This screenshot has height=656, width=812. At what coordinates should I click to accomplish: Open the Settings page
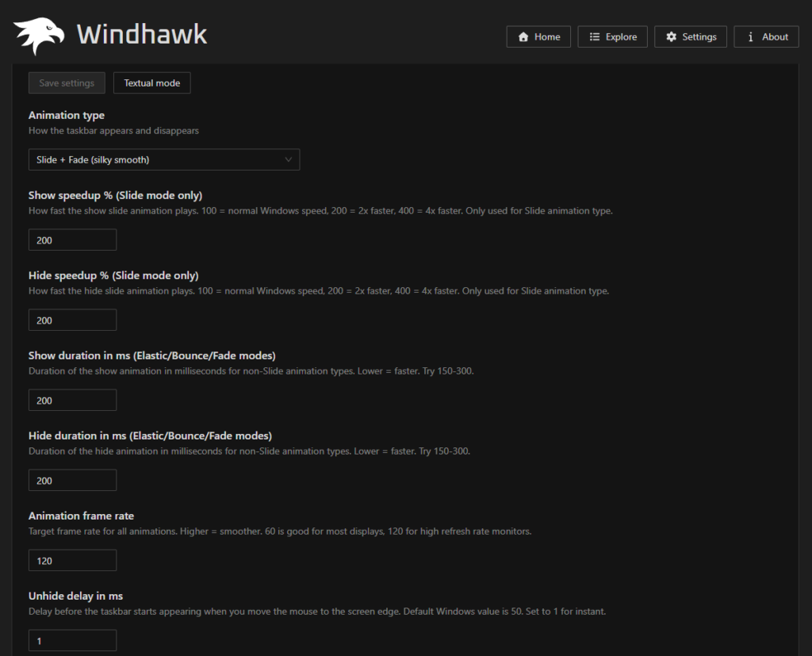691,36
